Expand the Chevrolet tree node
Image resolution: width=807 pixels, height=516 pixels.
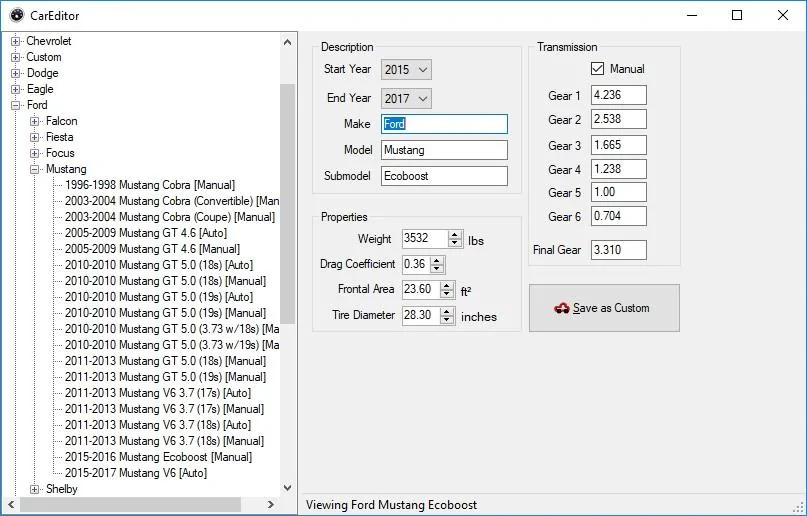(15, 41)
